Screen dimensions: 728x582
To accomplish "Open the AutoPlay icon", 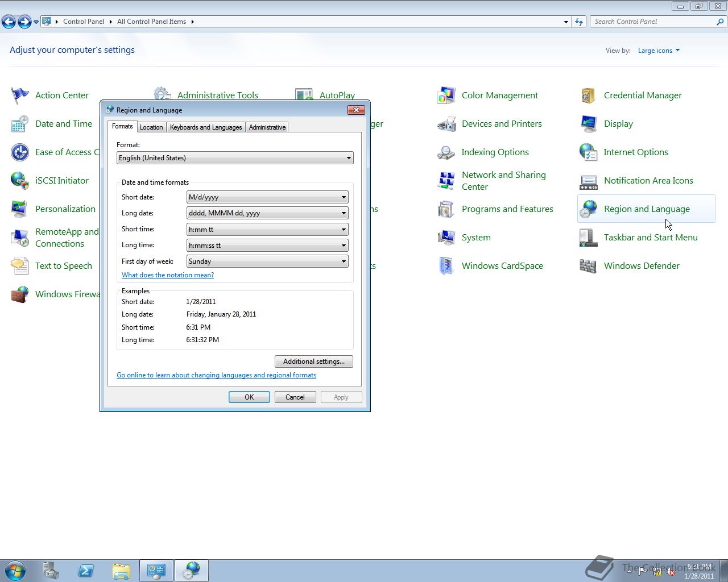I will coord(304,94).
